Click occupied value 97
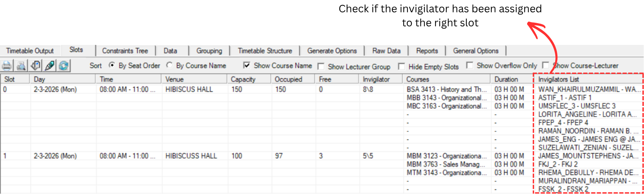This screenshot has width=644, height=194. click(x=279, y=156)
